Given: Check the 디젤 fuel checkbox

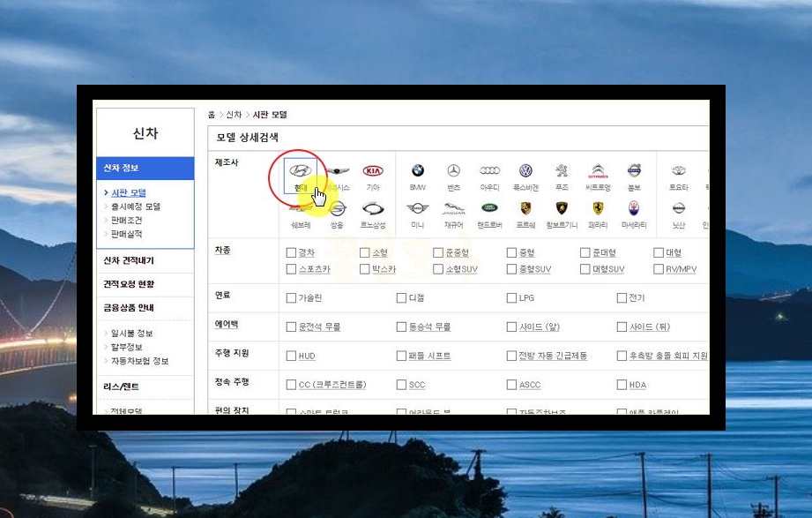Looking at the screenshot, I should point(401,298).
